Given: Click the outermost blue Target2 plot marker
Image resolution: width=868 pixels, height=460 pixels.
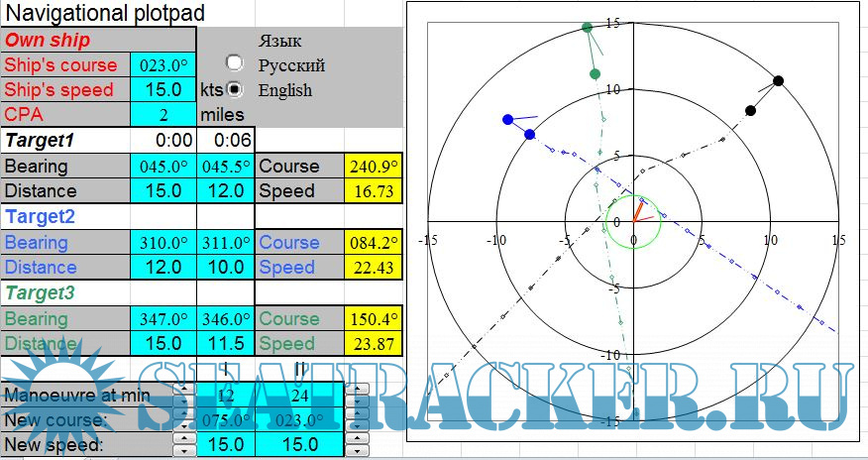Looking at the screenshot, I should pyautogui.click(x=507, y=119).
